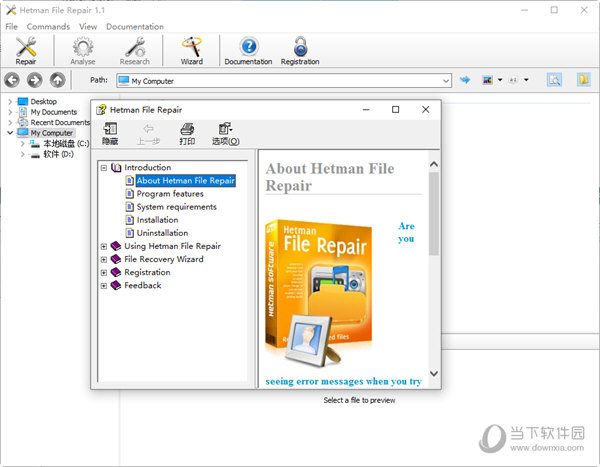Go up one folder level

58,80
